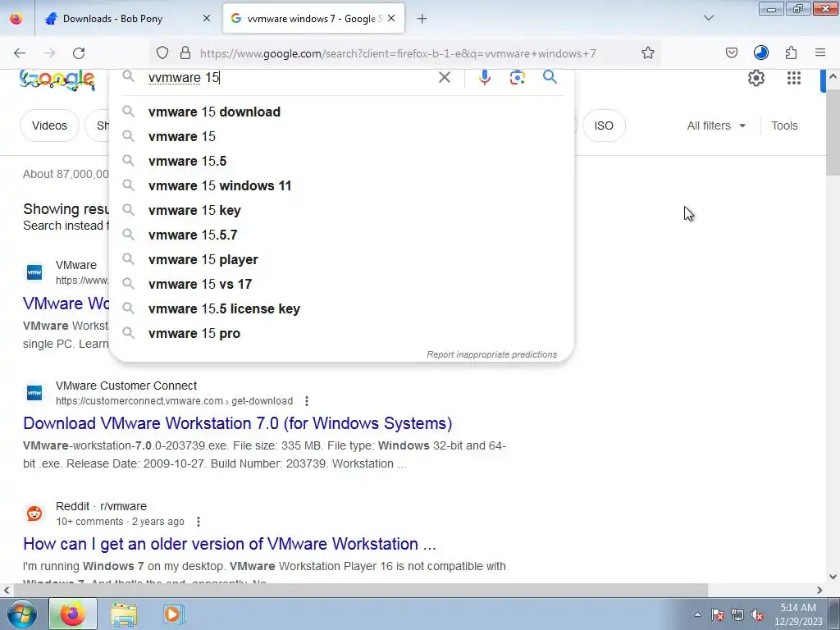Click the Google doodle logo
Viewport: 840px width, 630px height.
tap(57, 80)
